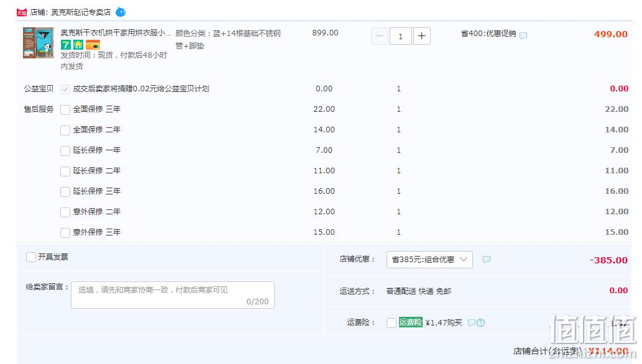The width and height of the screenshot is (642, 364).
Task: Click the 899.00 original price
Action: (325, 33)
